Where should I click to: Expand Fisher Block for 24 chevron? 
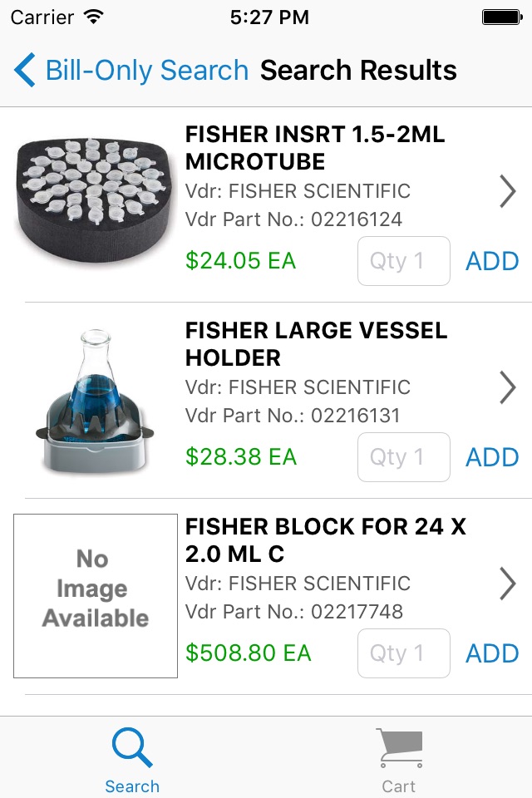(507, 584)
